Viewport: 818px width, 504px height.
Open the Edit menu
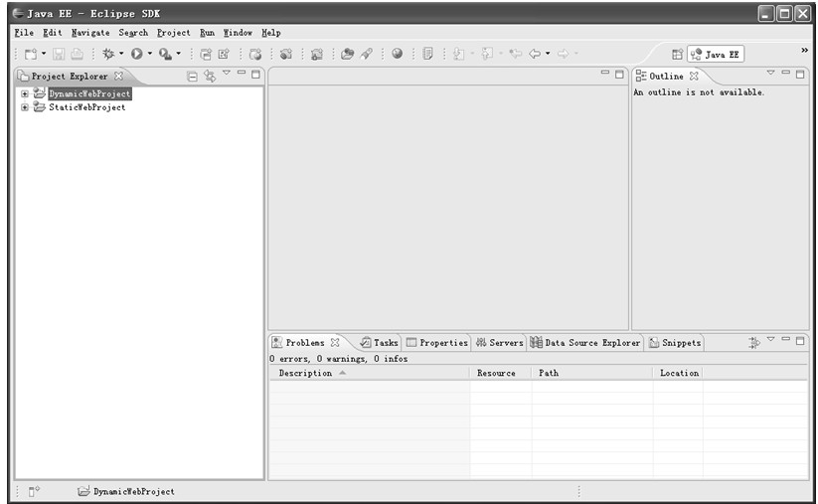(x=52, y=33)
